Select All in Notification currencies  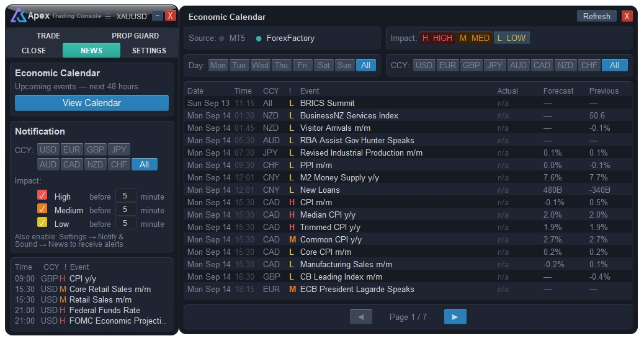click(x=144, y=164)
